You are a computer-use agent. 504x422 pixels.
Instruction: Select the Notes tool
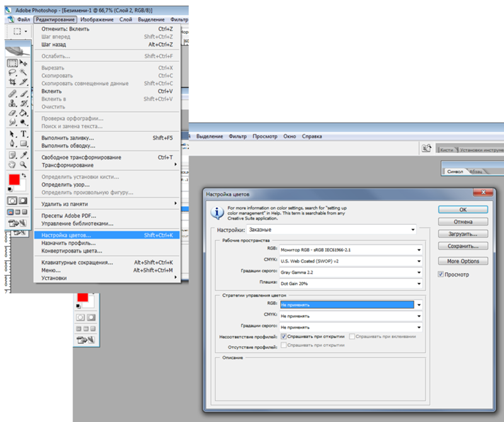[12, 155]
